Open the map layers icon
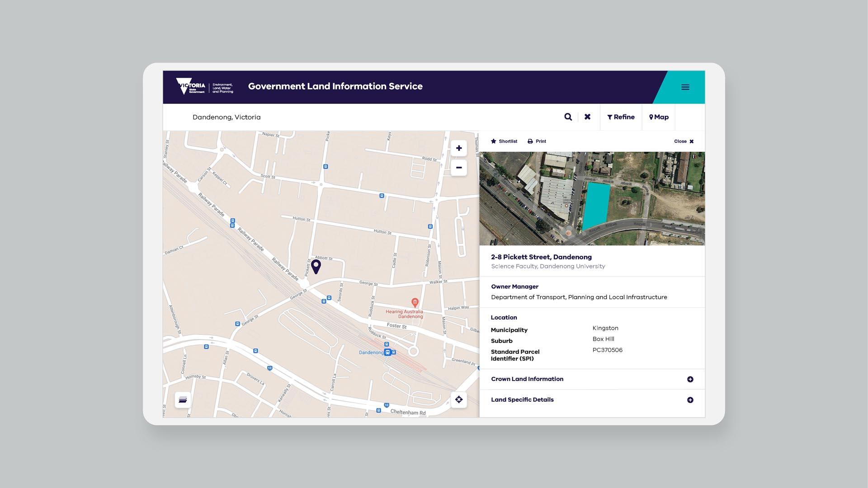 point(183,400)
